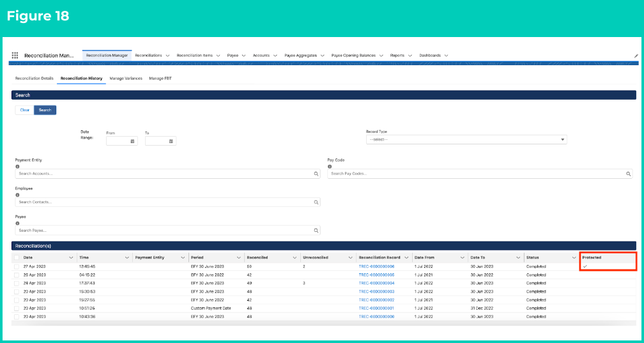Open the Date column header menu

pos(71,257)
